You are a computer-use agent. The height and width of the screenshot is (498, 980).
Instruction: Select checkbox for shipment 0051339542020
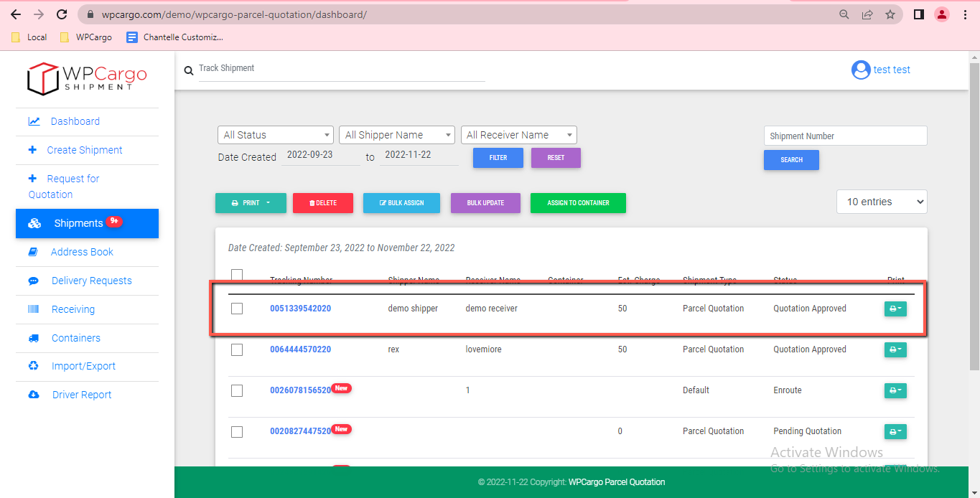[237, 309]
